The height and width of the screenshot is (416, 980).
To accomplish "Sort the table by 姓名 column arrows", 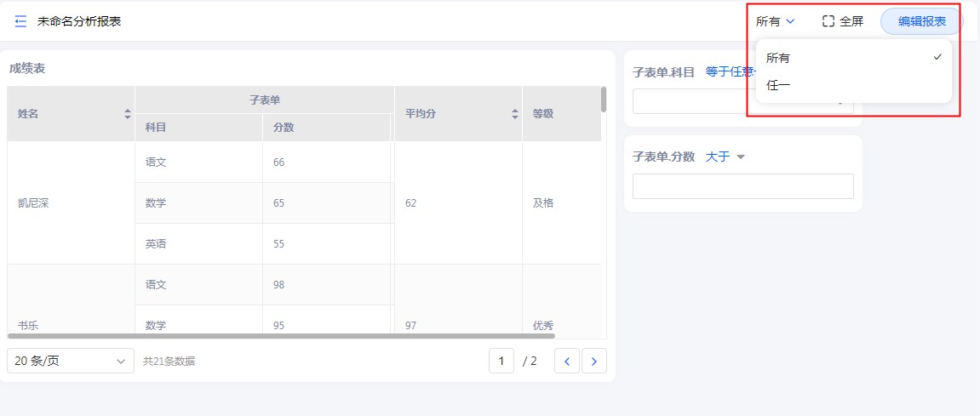I will [128, 113].
